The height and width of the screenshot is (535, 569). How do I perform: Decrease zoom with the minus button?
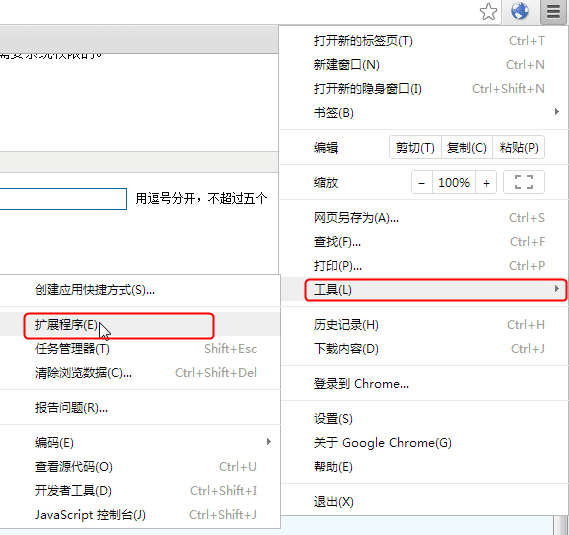point(422,182)
